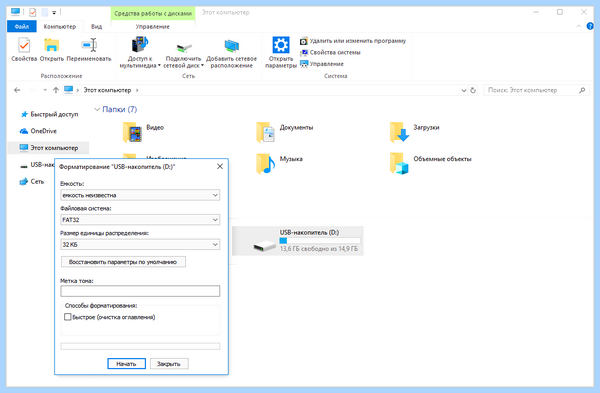Open the Файл tab

point(22,26)
